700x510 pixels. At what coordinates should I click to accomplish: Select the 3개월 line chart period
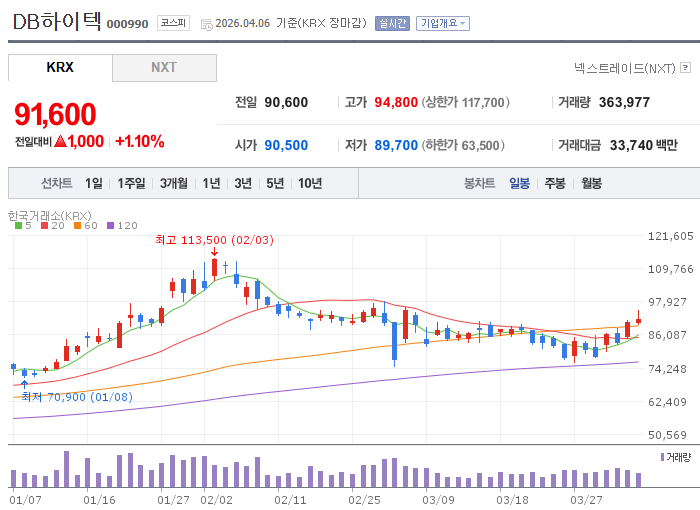pos(174,183)
